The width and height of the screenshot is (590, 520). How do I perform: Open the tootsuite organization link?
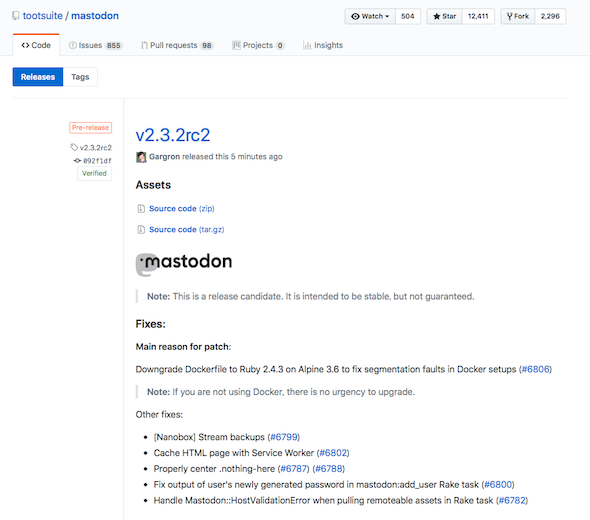(43, 16)
